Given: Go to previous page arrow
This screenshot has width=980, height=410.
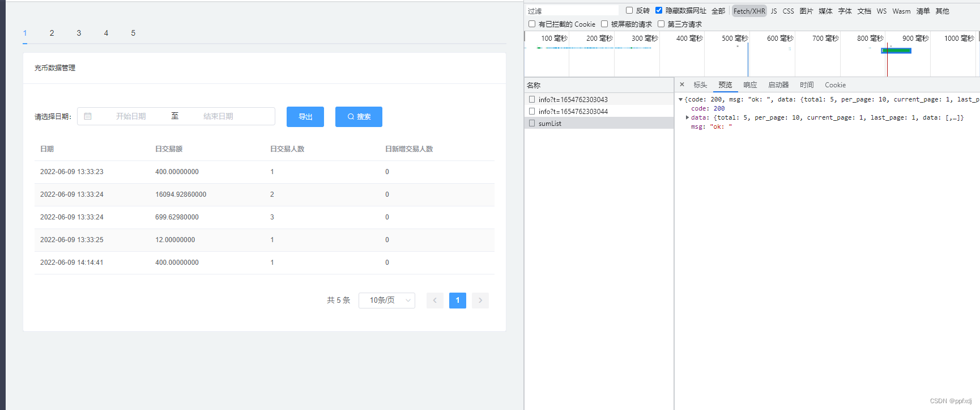Looking at the screenshot, I should (x=435, y=301).
